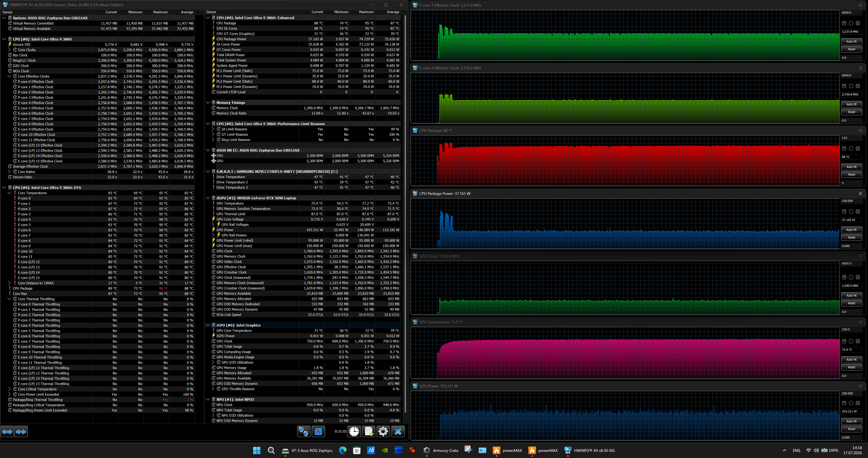The width and height of the screenshot is (868, 458).
Task: Click Auto Fit on the GPU Clock graph
Action: (x=852, y=295)
